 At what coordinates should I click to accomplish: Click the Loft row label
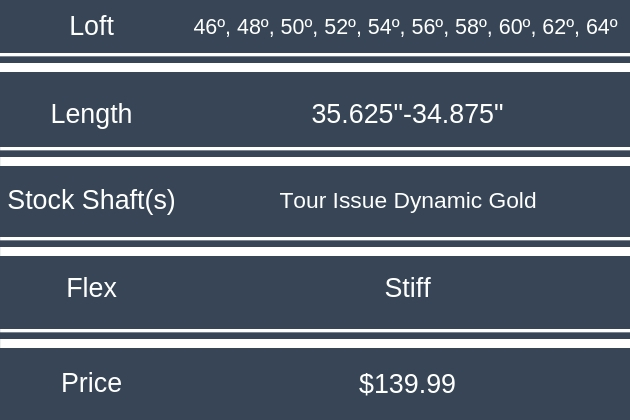coord(91,27)
